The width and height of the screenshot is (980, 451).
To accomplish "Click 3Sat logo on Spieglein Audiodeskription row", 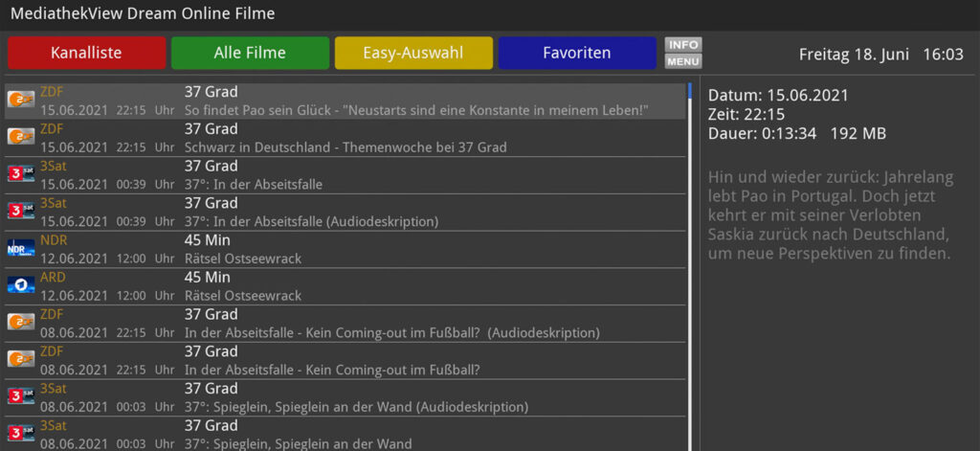I will (21, 396).
